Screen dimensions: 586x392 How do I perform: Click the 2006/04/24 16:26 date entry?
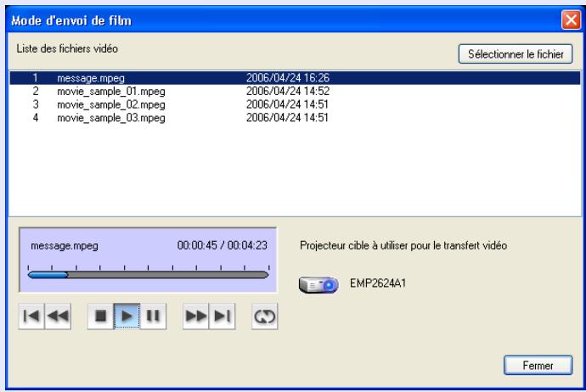point(288,78)
